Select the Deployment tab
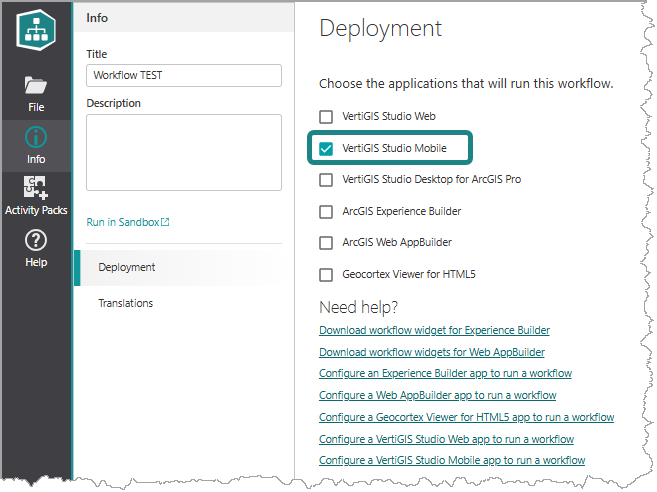 point(184,267)
